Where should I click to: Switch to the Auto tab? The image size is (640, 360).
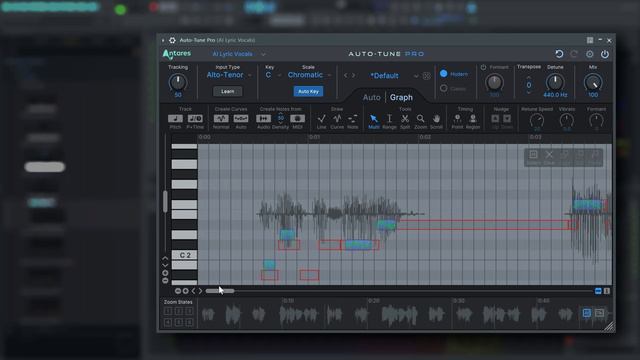pyautogui.click(x=371, y=98)
